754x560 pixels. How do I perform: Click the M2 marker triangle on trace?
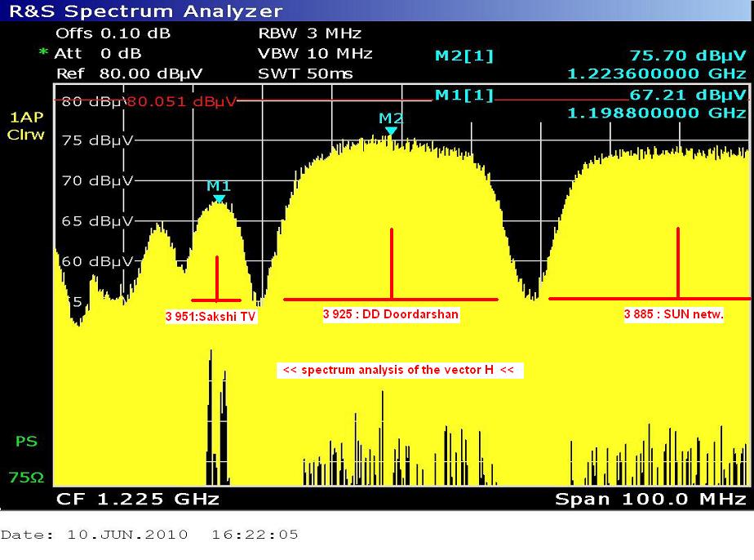coord(392,131)
